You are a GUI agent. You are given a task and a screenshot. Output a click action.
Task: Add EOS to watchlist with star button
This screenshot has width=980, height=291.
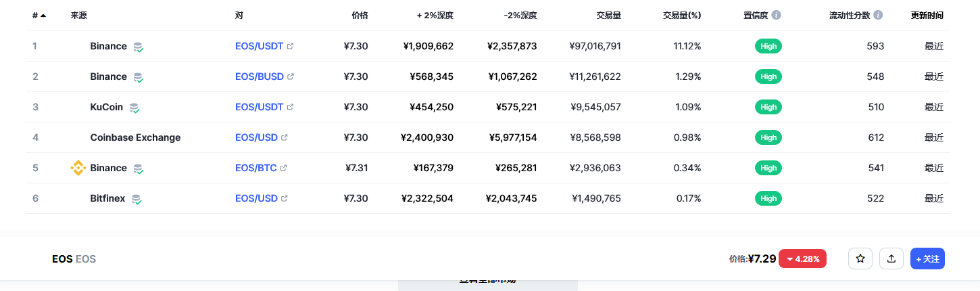coord(860,259)
